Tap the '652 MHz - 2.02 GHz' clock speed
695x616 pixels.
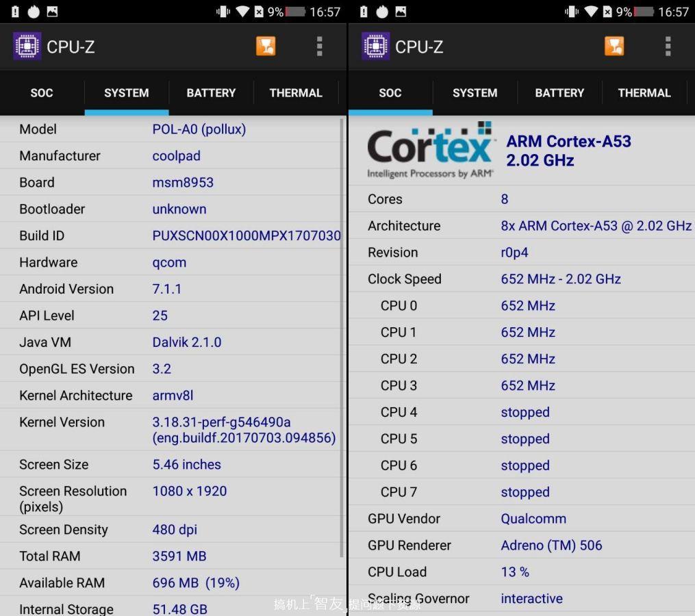point(561,279)
